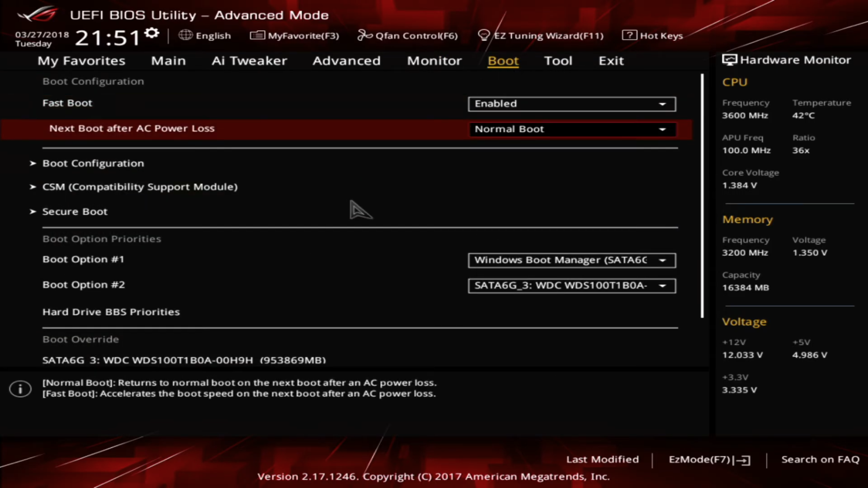Launch EZ Tuning Wizard bulb icon
The height and width of the screenshot is (488, 868).
(484, 35)
